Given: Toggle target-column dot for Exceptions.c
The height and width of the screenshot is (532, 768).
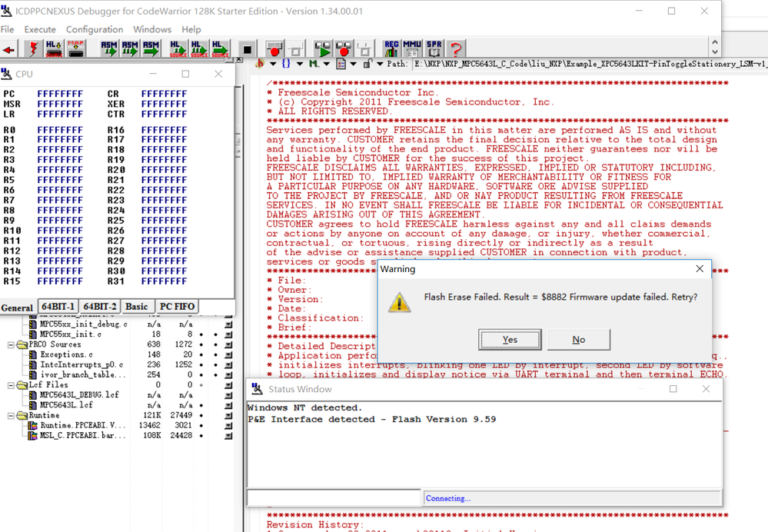Looking at the screenshot, I should [x=201, y=354].
